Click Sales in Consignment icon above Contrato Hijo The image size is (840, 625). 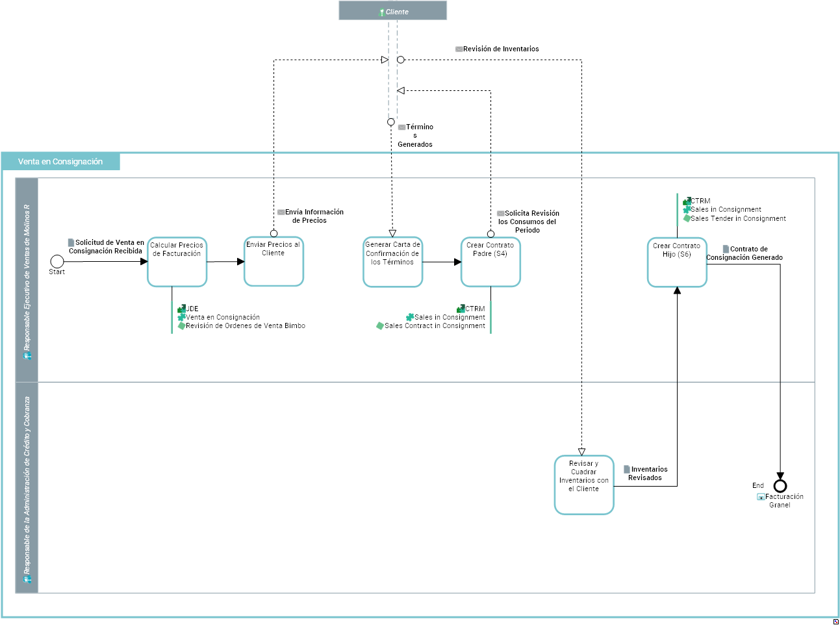pyautogui.click(x=687, y=210)
